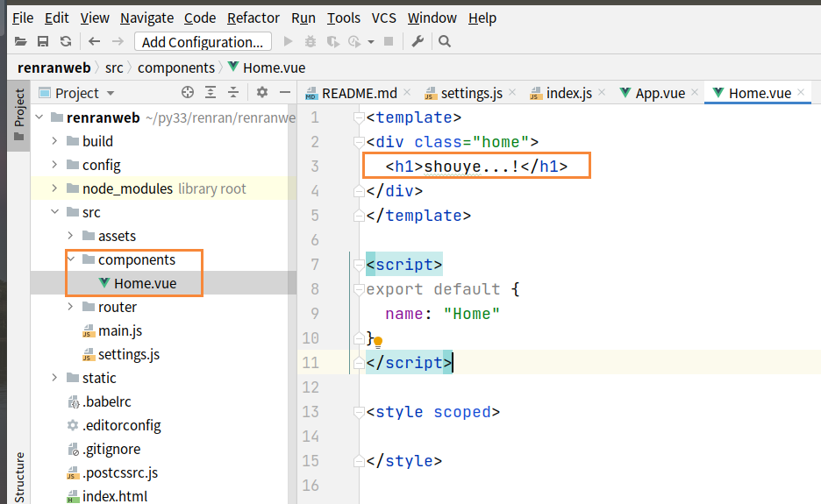Expand the static folder
The image size is (821, 504).
54,378
